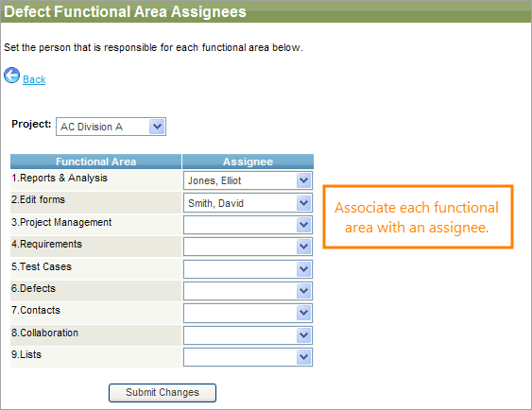The image size is (532, 410).
Task: Click the Submit Changes button
Action: click(x=163, y=393)
